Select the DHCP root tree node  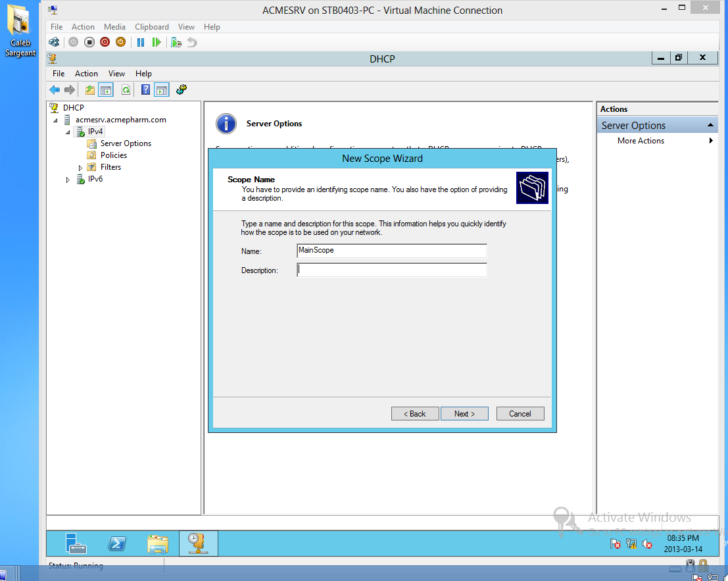(74, 108)
